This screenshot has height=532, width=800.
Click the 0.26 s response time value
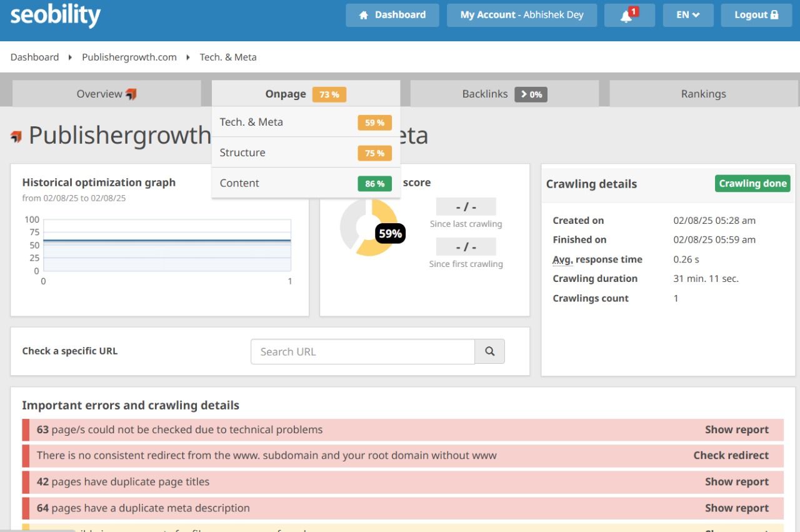coord(686,259)
